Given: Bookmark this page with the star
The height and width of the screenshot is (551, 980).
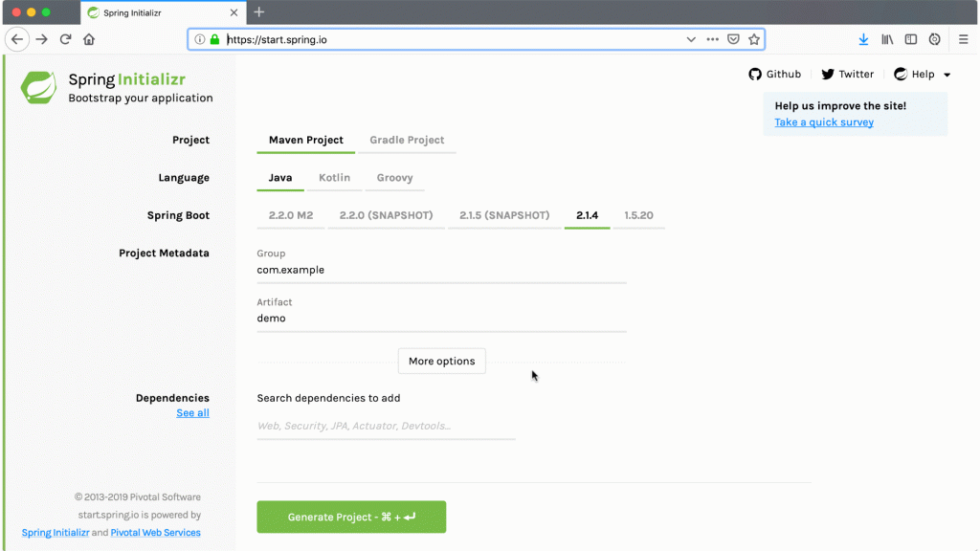Looking at the screenshot, I should point(754,39).
